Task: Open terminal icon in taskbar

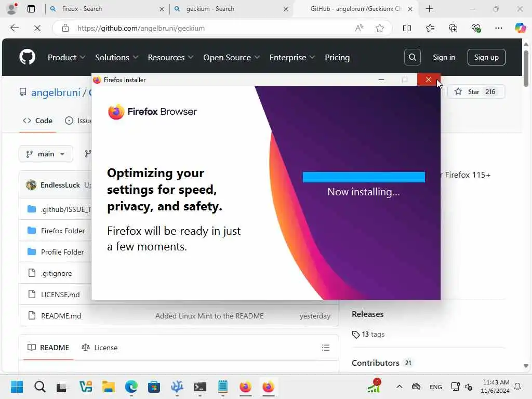Action: click(x=200, y=387)
